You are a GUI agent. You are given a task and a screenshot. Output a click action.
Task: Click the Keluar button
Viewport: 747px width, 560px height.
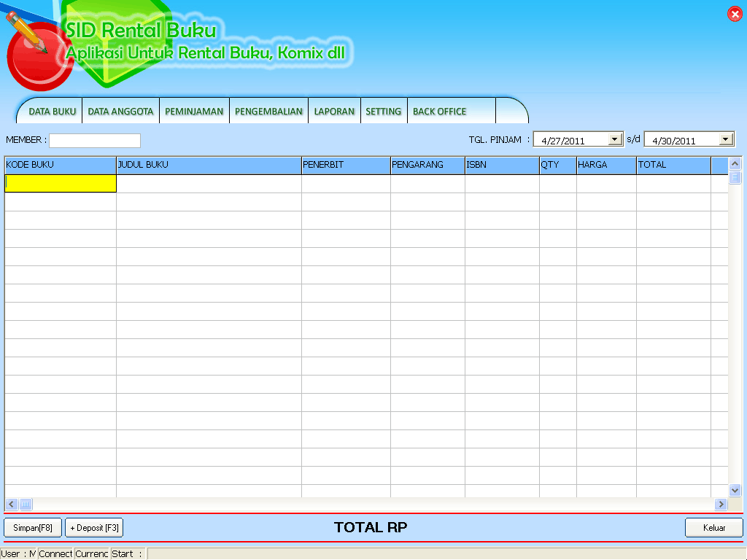point(713,528)
